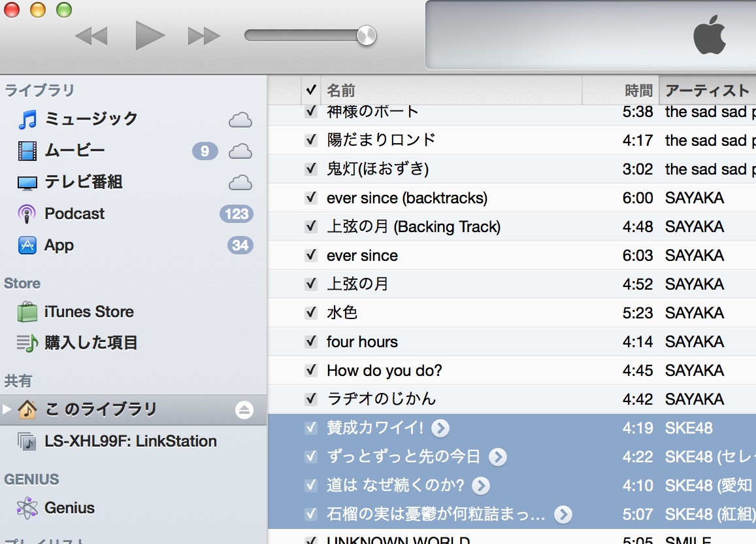Click the 34 badge beside App

pos(240,245)
